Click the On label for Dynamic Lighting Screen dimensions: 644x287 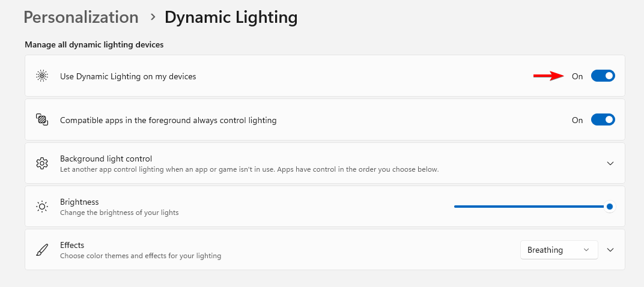577,76
